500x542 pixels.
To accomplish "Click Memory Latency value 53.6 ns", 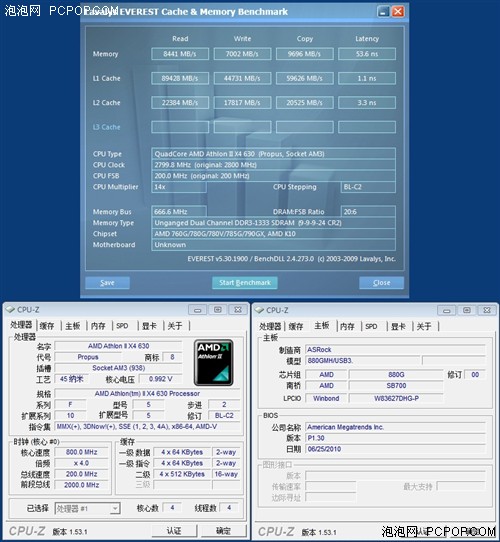I will pyautogui.click(x=367, y=54).
